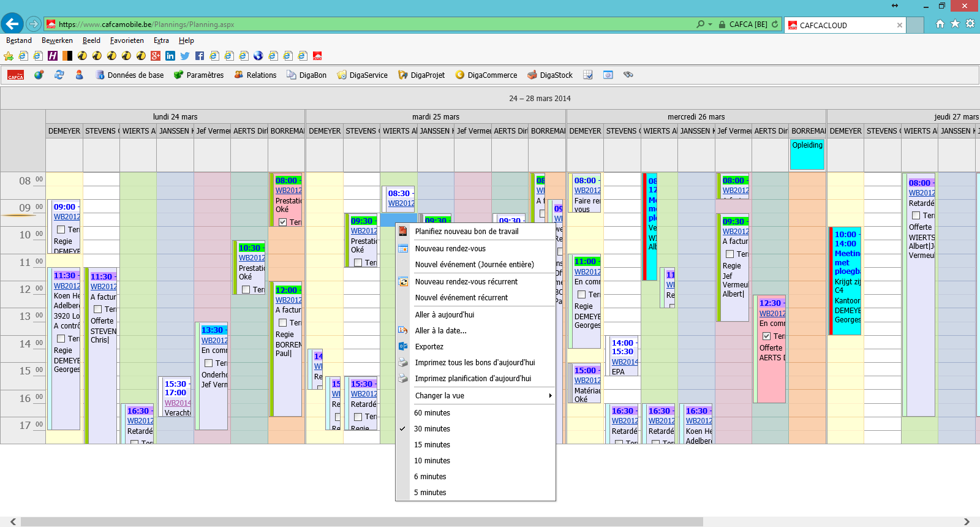Image resolution: width=980 pixels, height=527 pixels.
Task: Set time scale to 5 minutes
Action: point(475,493)
